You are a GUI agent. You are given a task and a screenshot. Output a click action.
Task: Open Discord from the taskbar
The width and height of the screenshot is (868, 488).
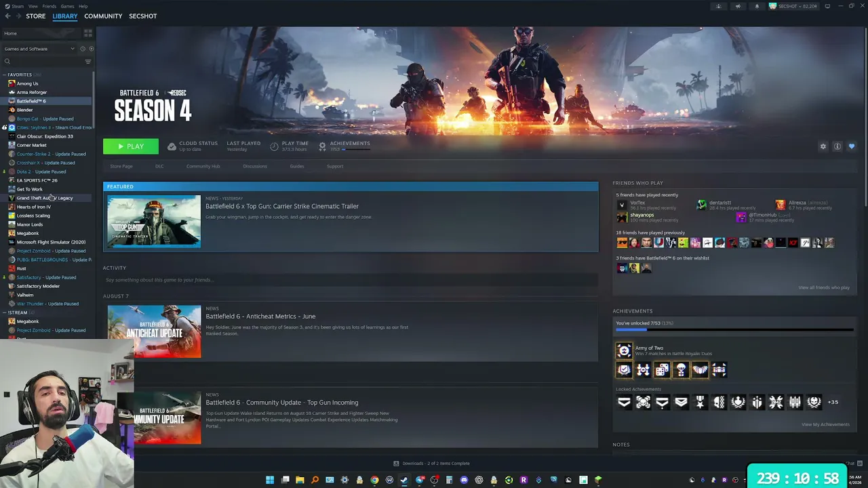click(464, 480)
